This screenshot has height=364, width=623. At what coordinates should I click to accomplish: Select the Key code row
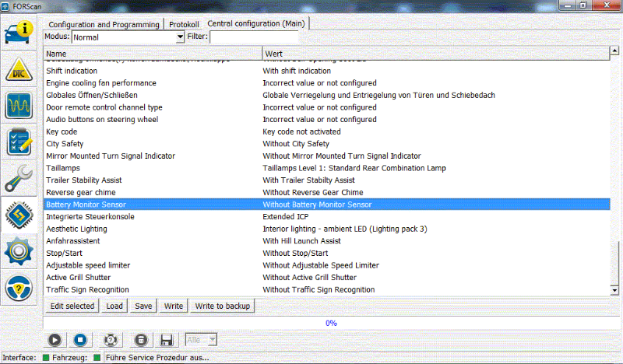tap(326, 131)
